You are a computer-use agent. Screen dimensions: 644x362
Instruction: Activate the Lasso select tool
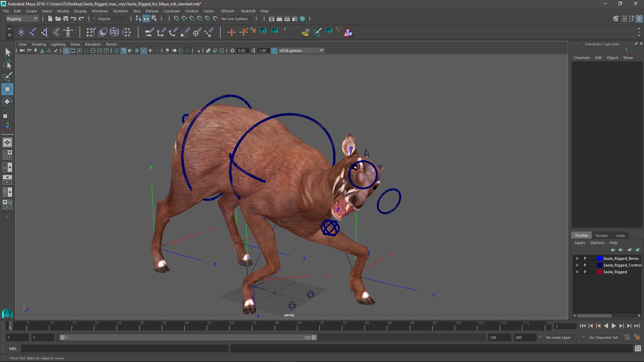pyautogui.click(x=7, y=64)
